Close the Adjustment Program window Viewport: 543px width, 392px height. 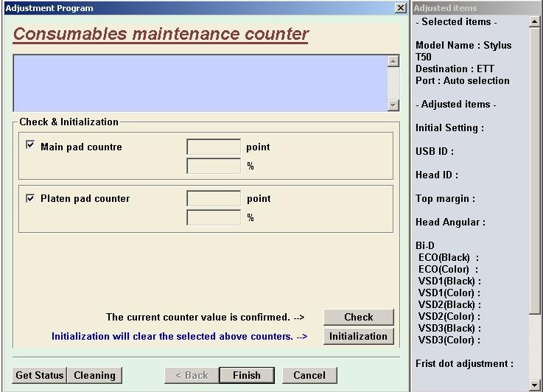click(400, 8)
